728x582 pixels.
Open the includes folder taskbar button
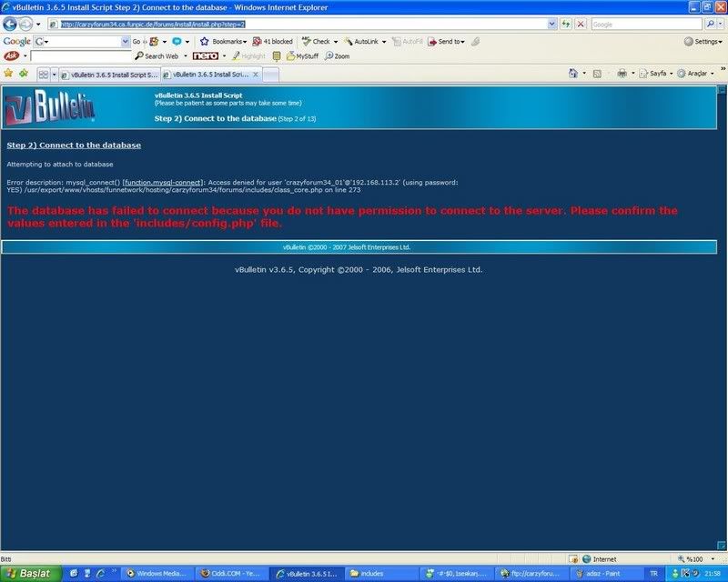click(381, 574)
